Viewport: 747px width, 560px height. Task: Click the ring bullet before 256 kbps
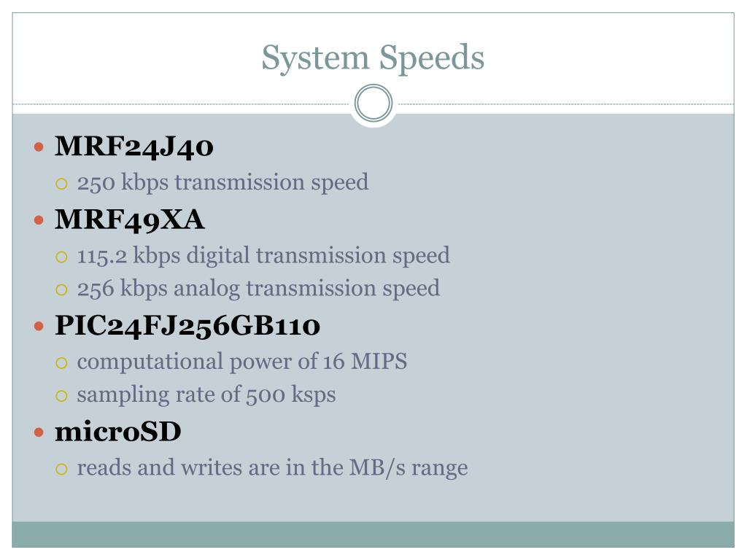coord(61,289)
